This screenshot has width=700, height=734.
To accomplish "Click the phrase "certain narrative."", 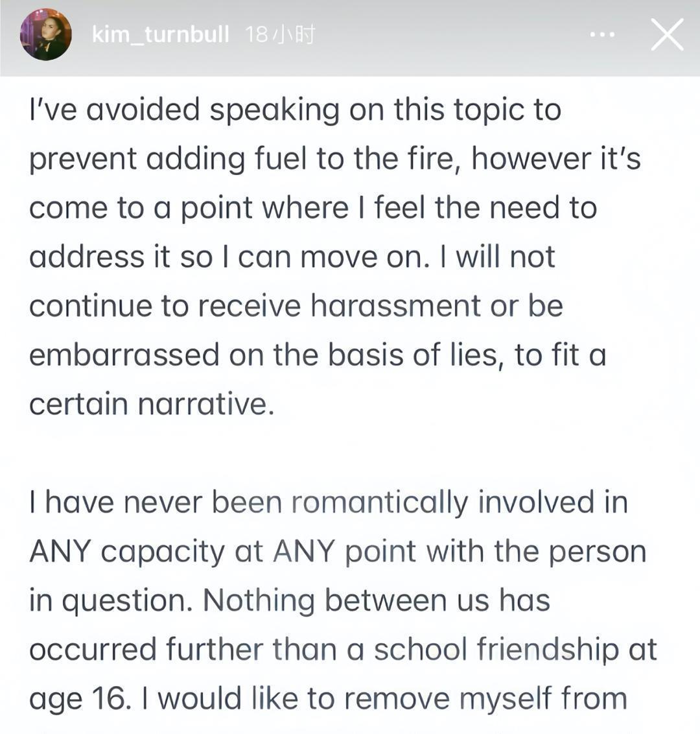I will click(152, 405).
